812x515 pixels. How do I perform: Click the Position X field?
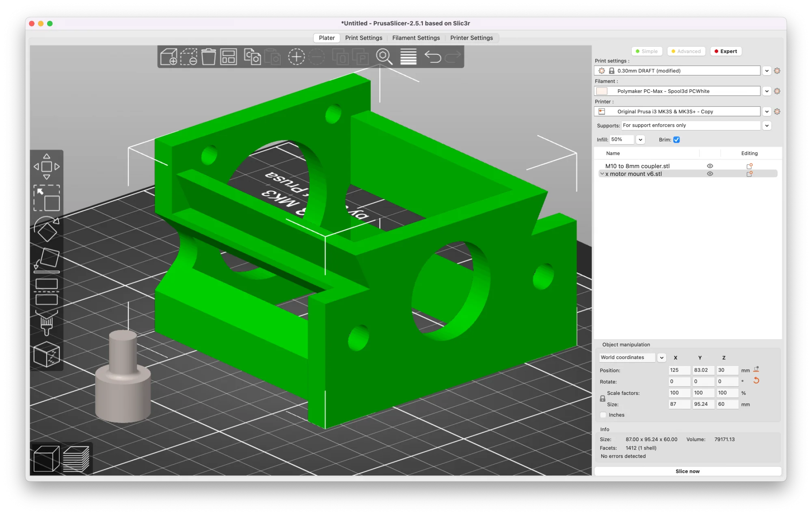pos(679,370)
